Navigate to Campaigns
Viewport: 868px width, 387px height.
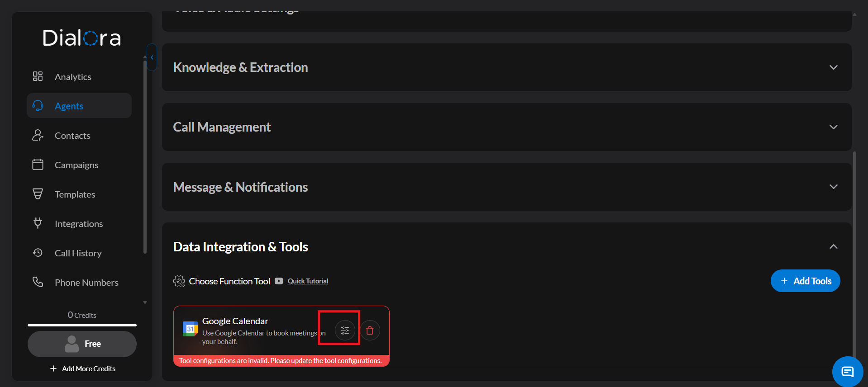pos(76,165)
